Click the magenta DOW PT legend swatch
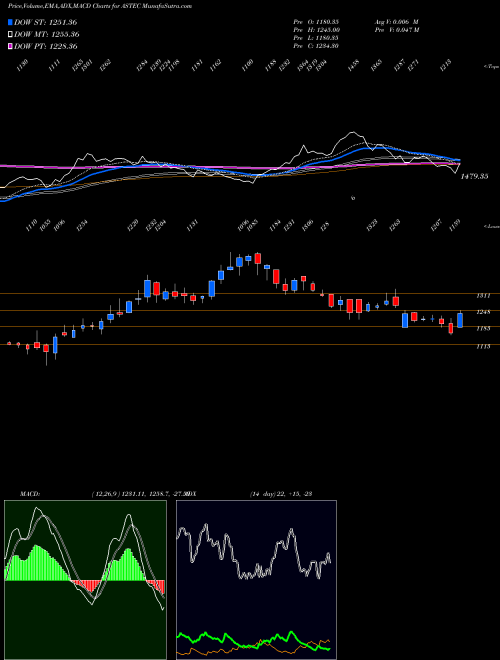This screenshot has height=660, width=500. (x=11, y=47)
